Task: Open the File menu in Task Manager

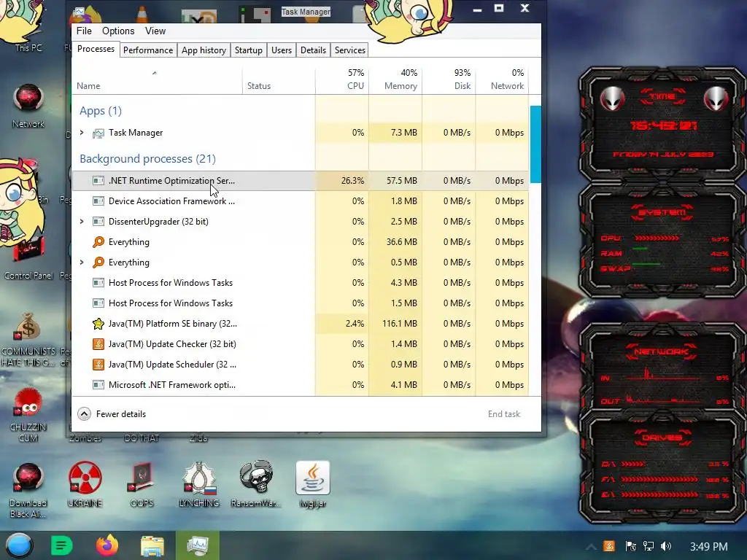Action: (84, 31)
